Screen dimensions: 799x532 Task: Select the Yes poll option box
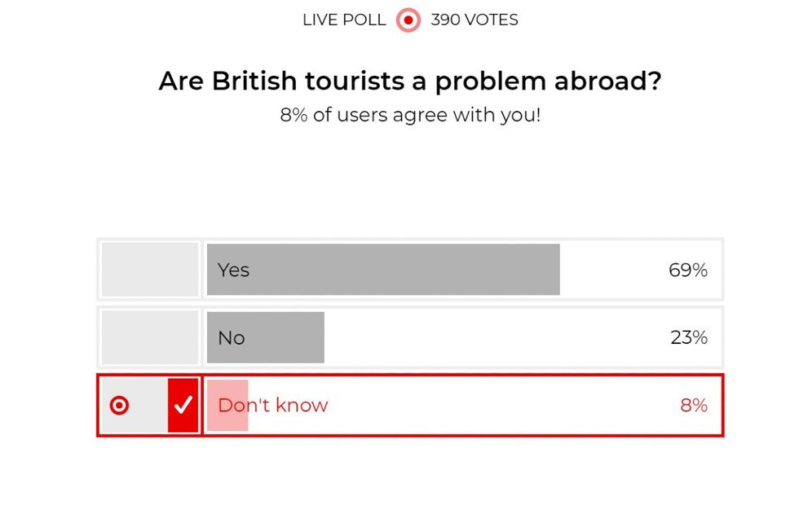(x=150, y=270)
